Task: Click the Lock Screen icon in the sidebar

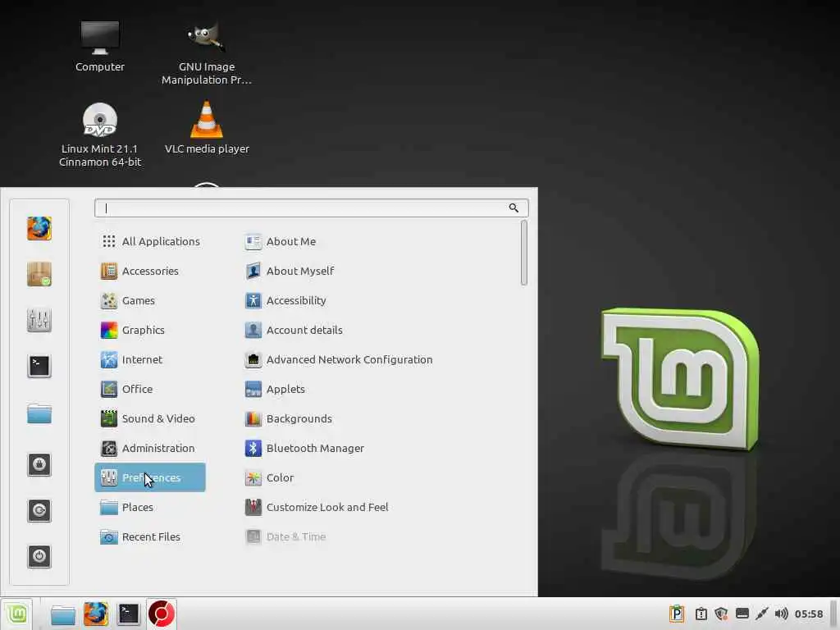Action: click(39, 464)
